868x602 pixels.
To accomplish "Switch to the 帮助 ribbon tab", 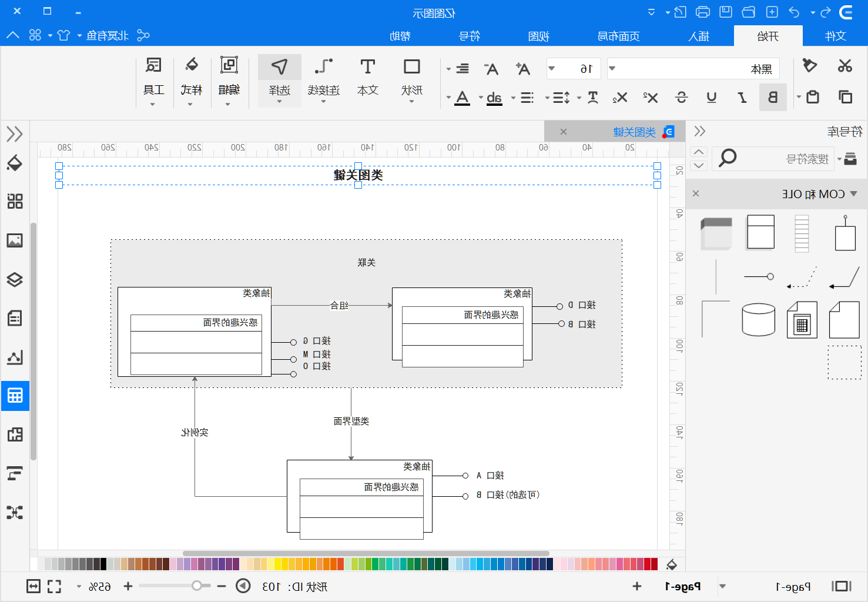I will 400,36.
